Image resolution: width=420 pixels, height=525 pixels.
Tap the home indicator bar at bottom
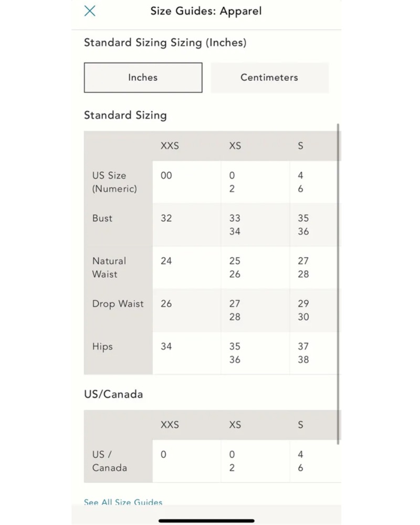click(x=206, y=521)
